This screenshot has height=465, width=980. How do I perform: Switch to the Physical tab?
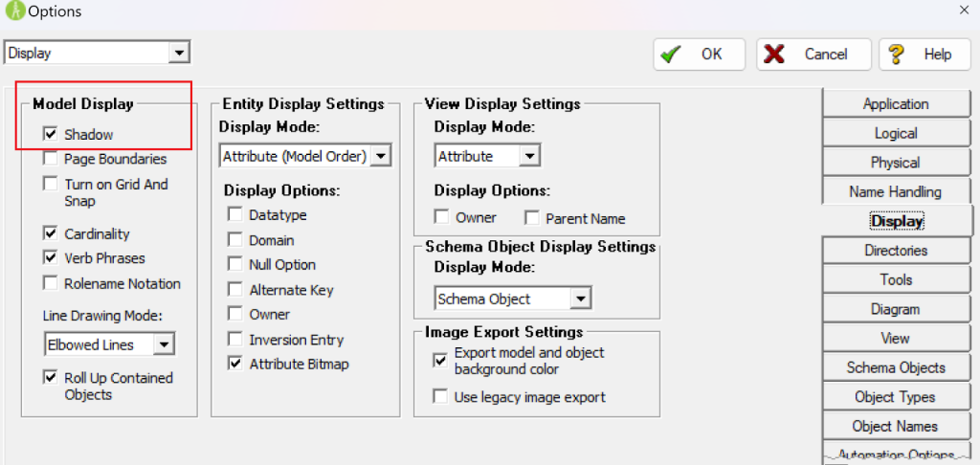click(x=896, y=163)
